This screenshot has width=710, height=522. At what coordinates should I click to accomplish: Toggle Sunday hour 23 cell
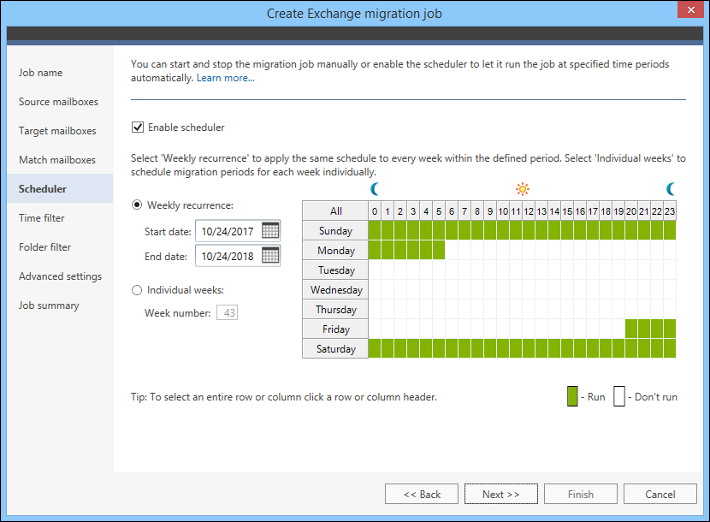(x=670, y=230)
